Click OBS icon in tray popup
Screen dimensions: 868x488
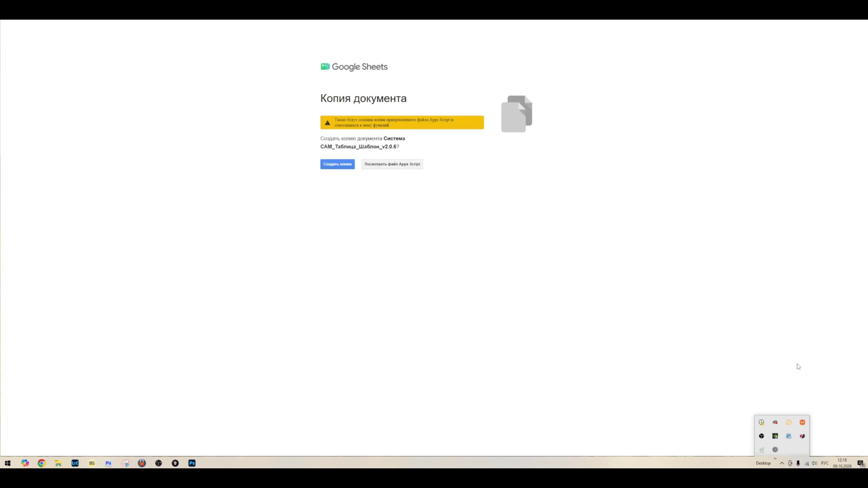(762, 436)
